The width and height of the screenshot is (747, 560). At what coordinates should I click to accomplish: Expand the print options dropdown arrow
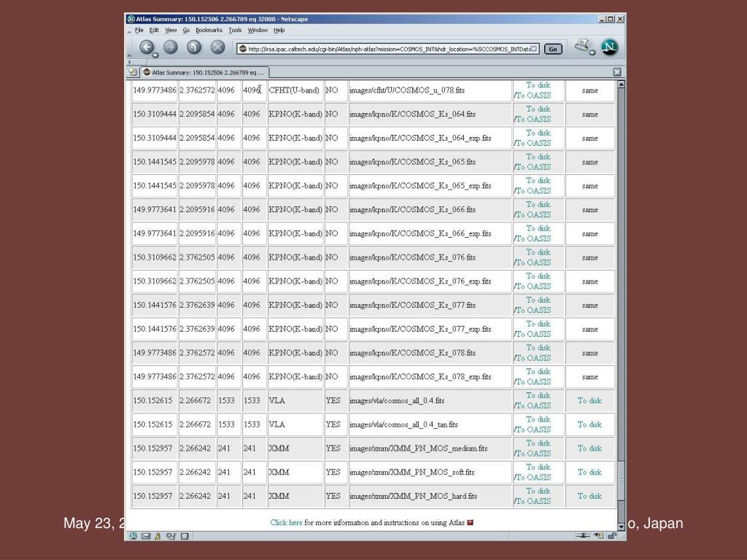592,52
